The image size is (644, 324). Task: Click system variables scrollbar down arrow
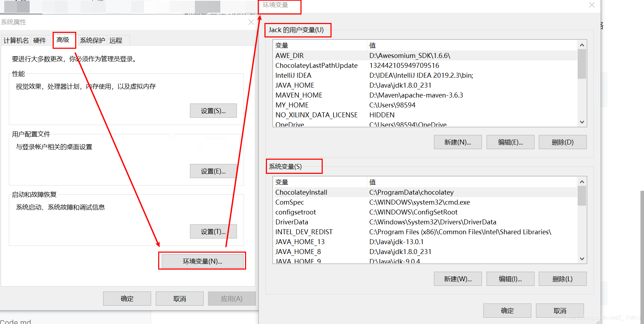[x=582, y=259]
